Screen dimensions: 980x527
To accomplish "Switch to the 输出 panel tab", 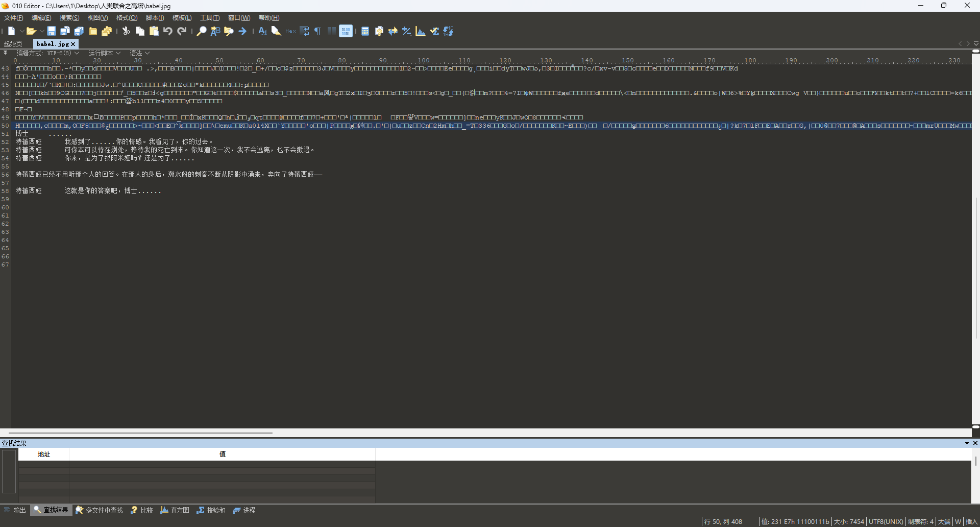I will (15, 510).
